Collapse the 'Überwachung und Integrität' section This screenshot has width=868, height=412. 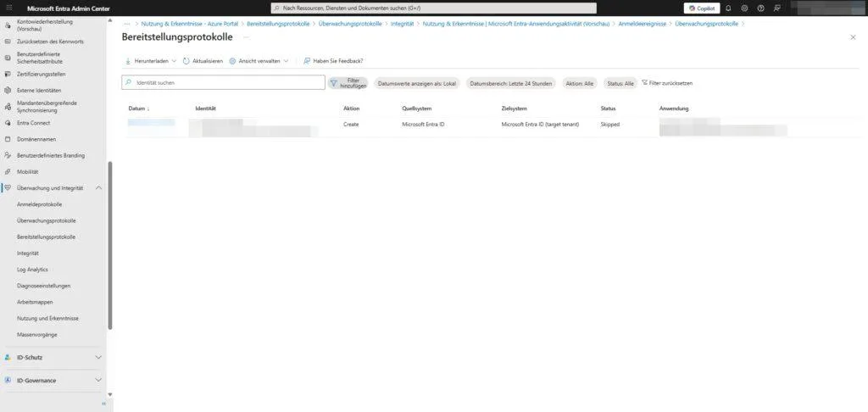click(99, 187)
